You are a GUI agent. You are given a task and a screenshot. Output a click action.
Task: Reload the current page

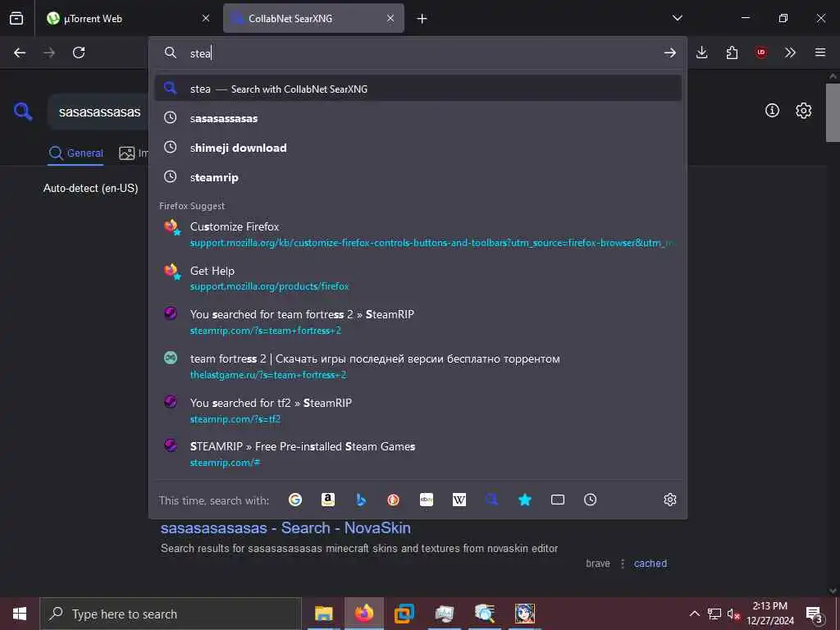(x=79, y=52)
